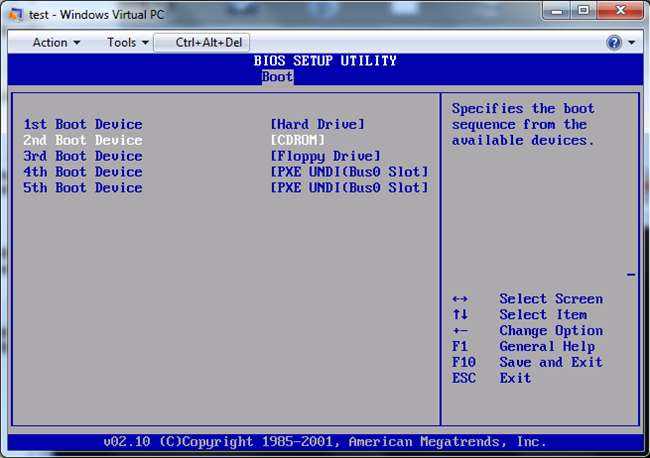650x458 pixels.
Task: Click the Select Item help entry
Action: (519, 314)
